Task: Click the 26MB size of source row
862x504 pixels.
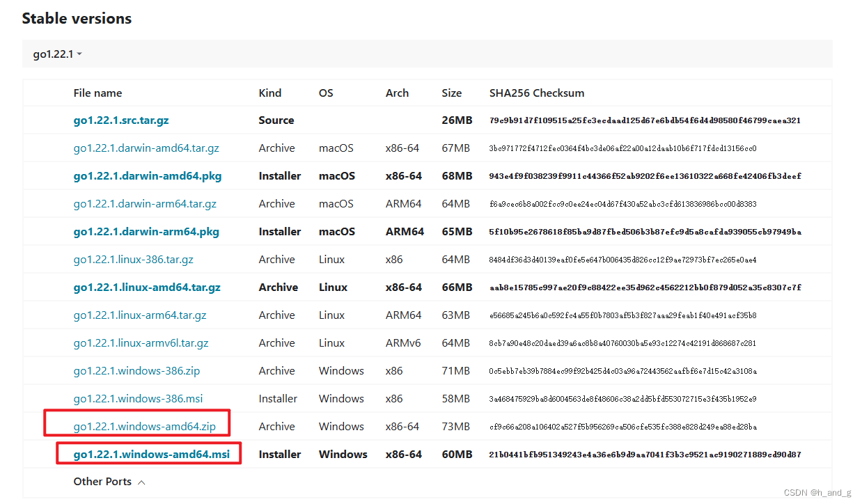Action: 457,120
